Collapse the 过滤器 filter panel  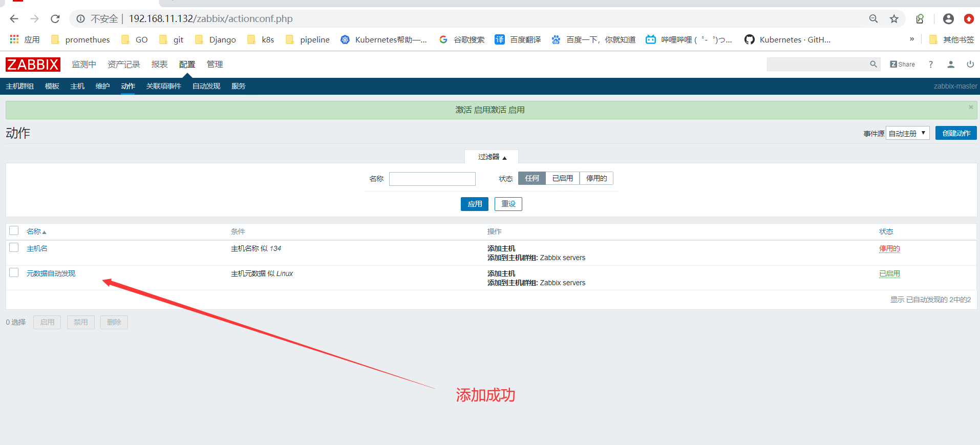click(492, 157)
